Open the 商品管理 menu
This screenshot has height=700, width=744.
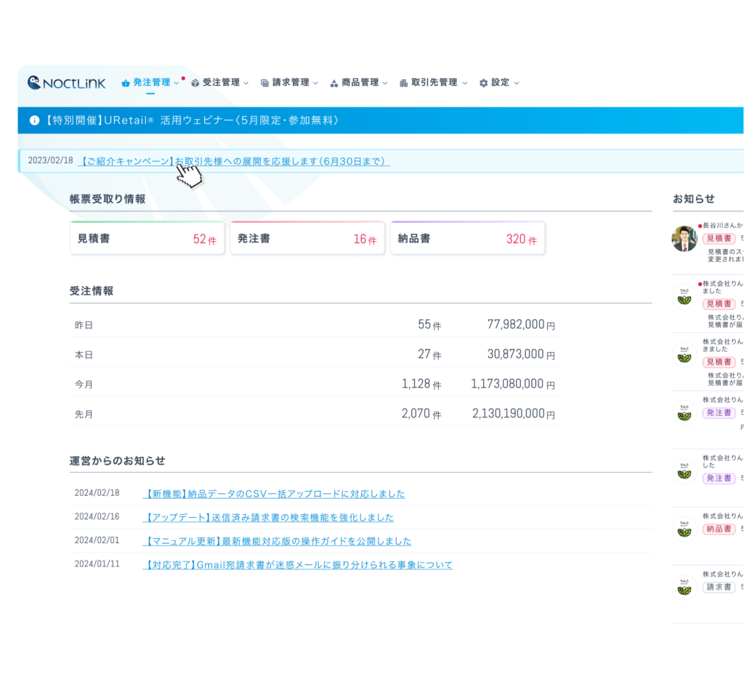[360, 83]
